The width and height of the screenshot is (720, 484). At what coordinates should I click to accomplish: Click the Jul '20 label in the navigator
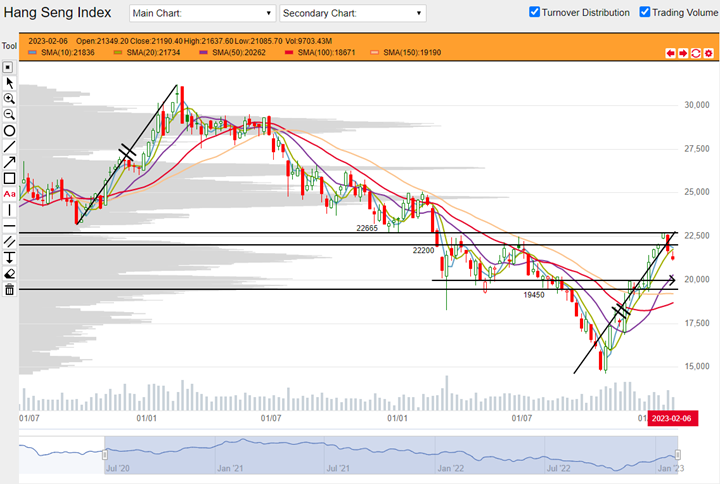coord(118,468)
